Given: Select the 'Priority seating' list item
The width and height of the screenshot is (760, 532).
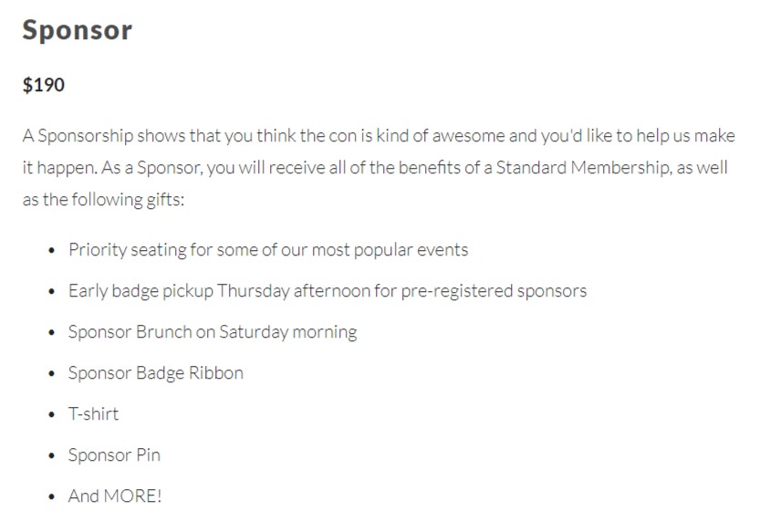Looking at the screenshot, I should tap(267, 249).
